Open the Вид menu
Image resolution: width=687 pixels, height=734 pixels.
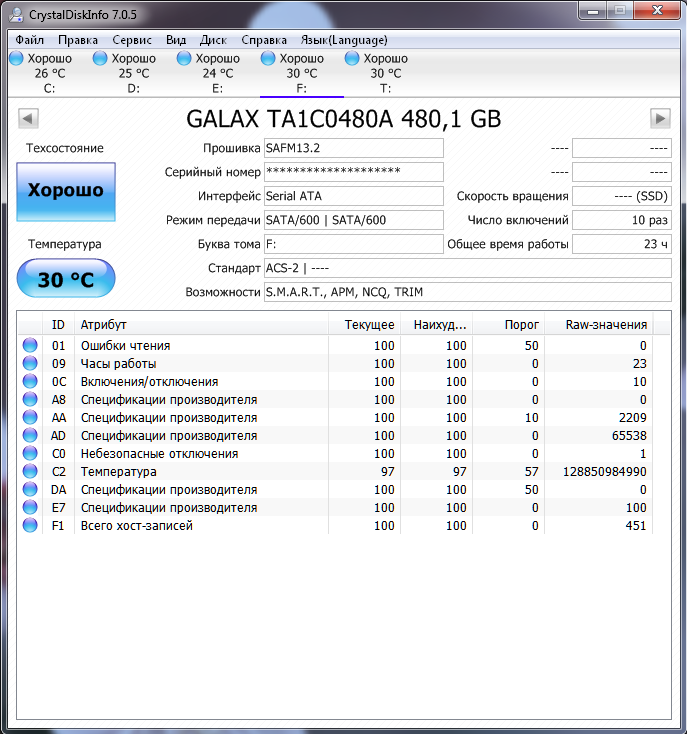(176, 40)
